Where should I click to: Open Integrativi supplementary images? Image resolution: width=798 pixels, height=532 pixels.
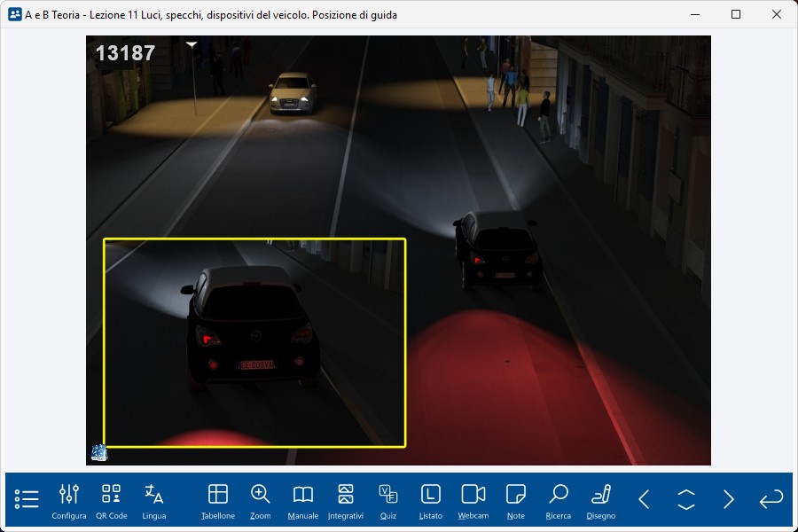(346, 501)
